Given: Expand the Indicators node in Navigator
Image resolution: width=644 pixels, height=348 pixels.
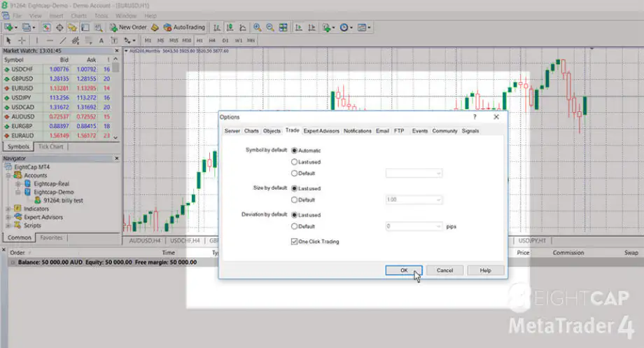Looking at the screenshot, I should click(8, 209).
